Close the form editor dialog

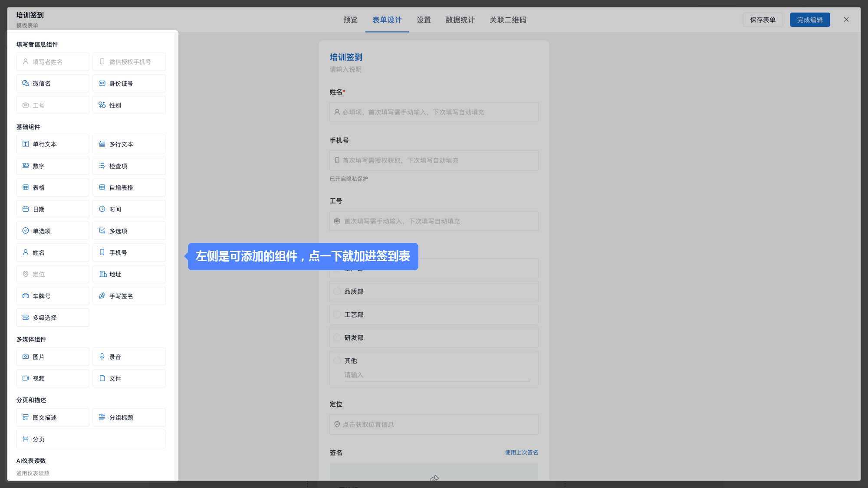click(846, 20)
